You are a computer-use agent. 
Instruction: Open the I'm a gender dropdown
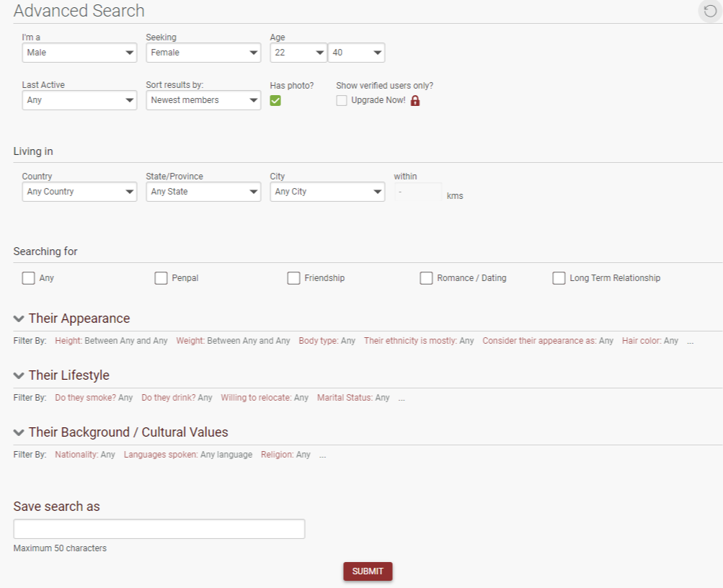coord(79,53)
